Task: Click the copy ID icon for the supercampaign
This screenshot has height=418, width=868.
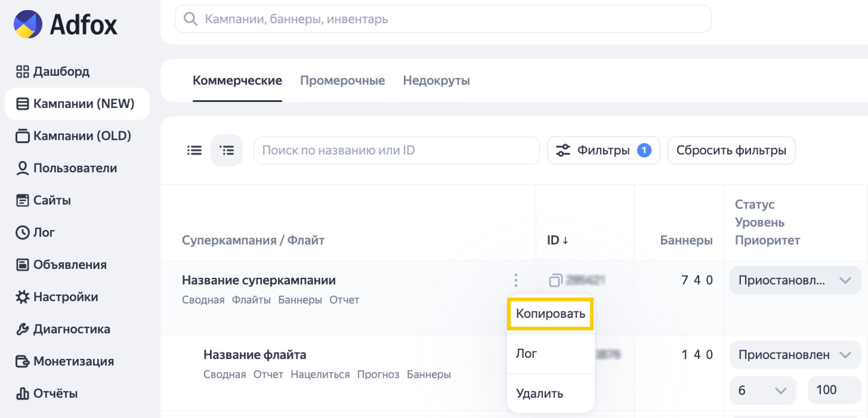Action: (555, 280)
